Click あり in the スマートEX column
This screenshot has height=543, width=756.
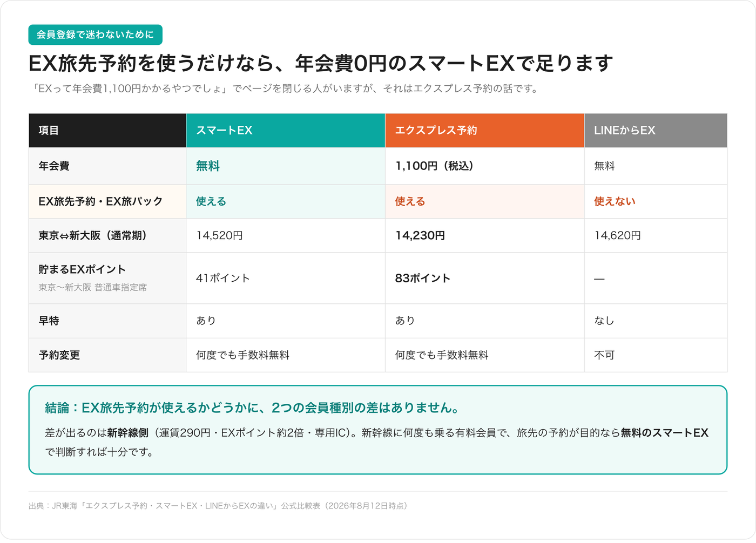(286, 321)
